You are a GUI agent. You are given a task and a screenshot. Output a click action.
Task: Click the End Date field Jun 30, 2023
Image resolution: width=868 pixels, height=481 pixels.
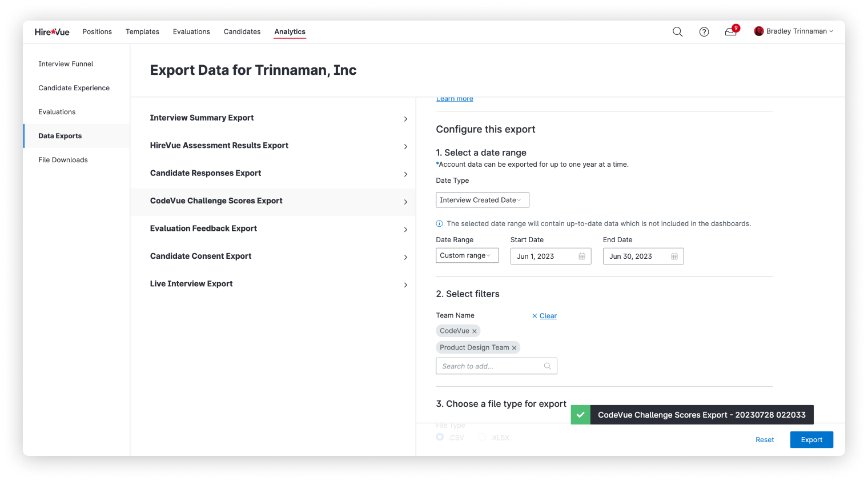point(643,256)
